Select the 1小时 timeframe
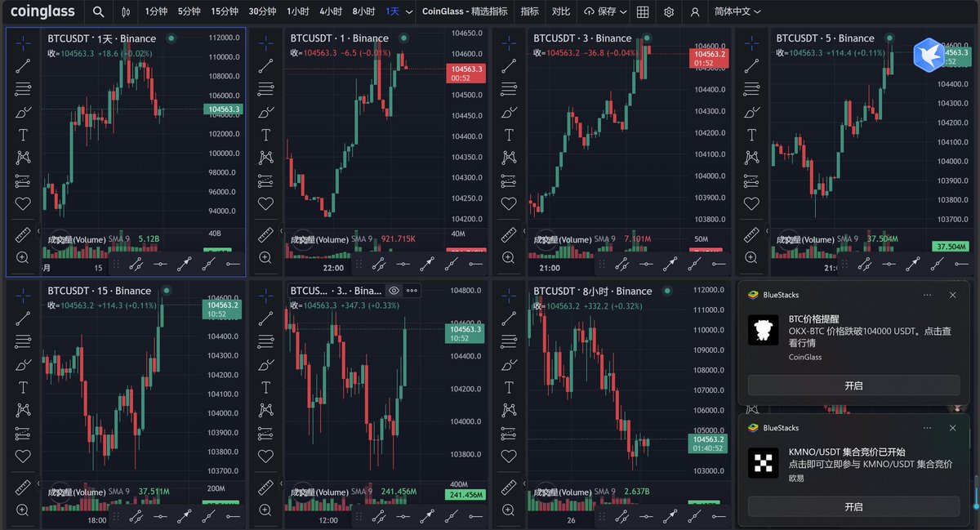The height and width of the screenshot is (530, 980). 298,12
